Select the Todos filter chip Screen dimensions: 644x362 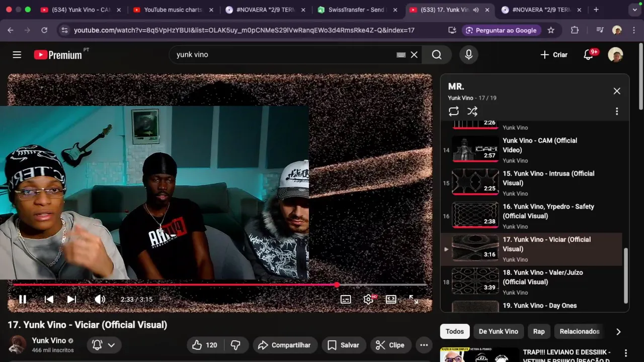click(x=454, y=331)
